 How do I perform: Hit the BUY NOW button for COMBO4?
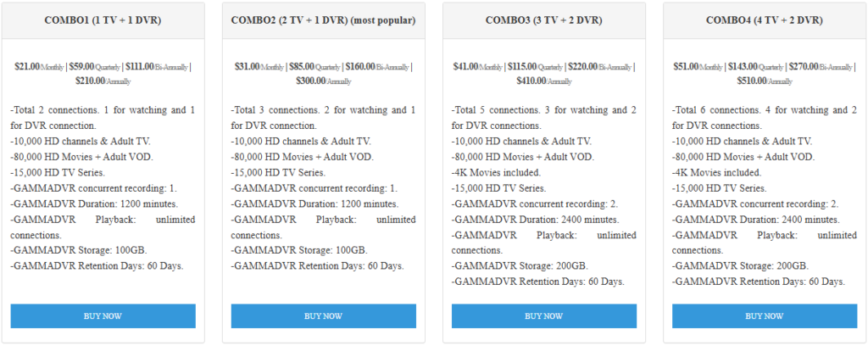click(764, 316)
